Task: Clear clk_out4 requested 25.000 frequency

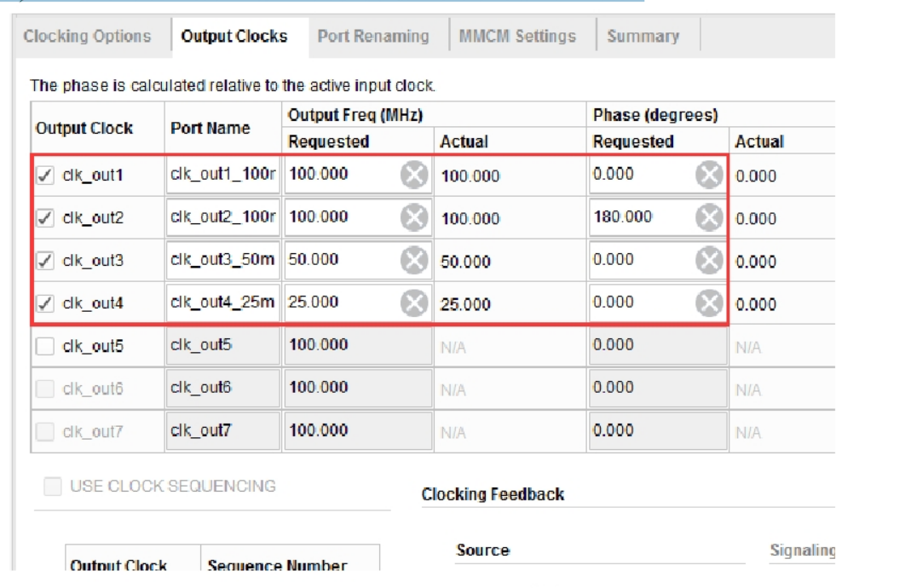Action: 414,303
